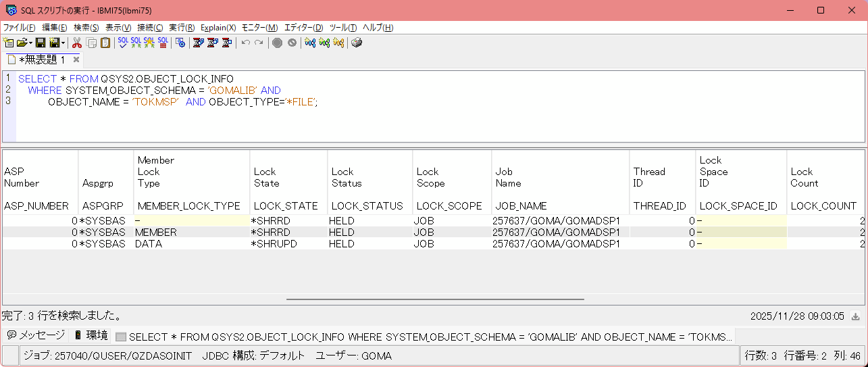This screenshot has height=367, width=868.
Task: Select the SELECT * FROM result tab
Action: point(424,336)
